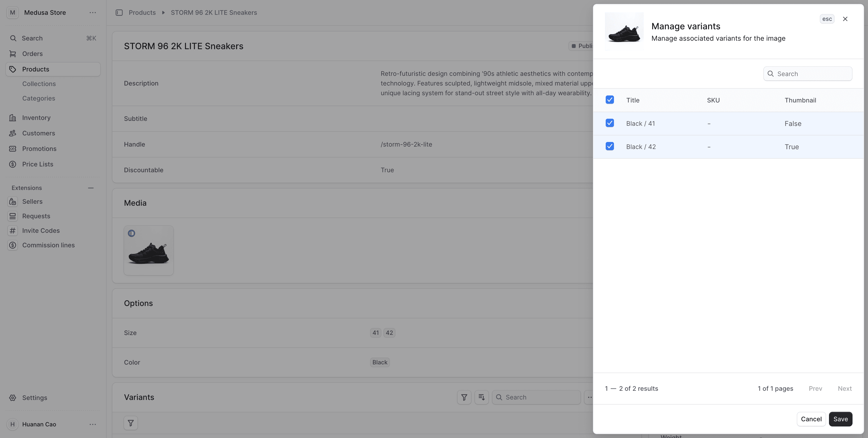
Task: Save the variant associations
Action: click(x=840, y=419)
